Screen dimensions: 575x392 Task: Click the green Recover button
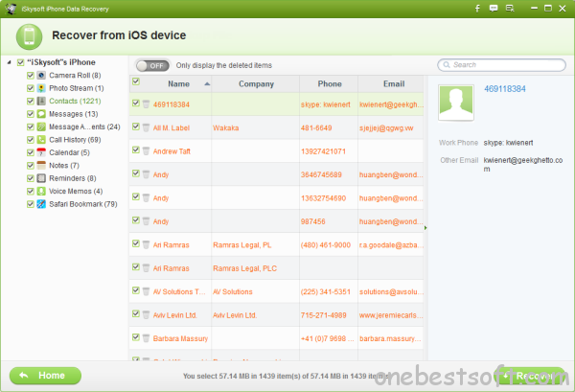click(530, 376)
